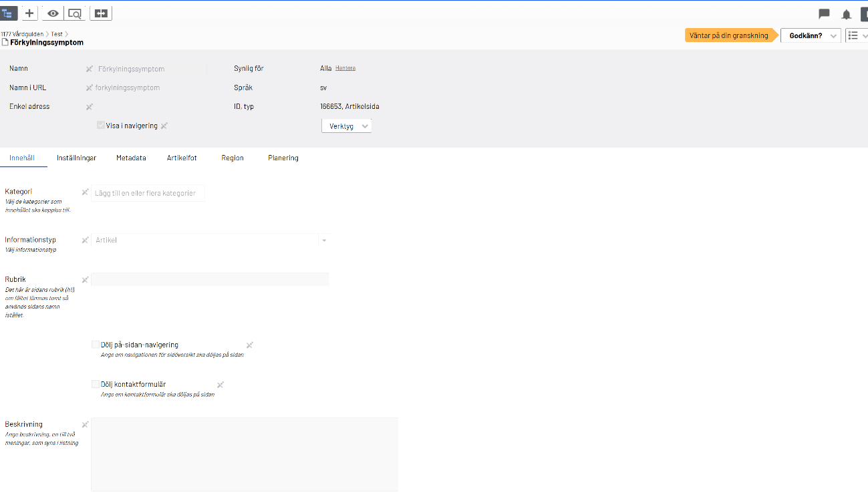Click the pin icon beside the Rubrik field
Viewport: 868px width, 497px height.
click(x=85, y=280)
